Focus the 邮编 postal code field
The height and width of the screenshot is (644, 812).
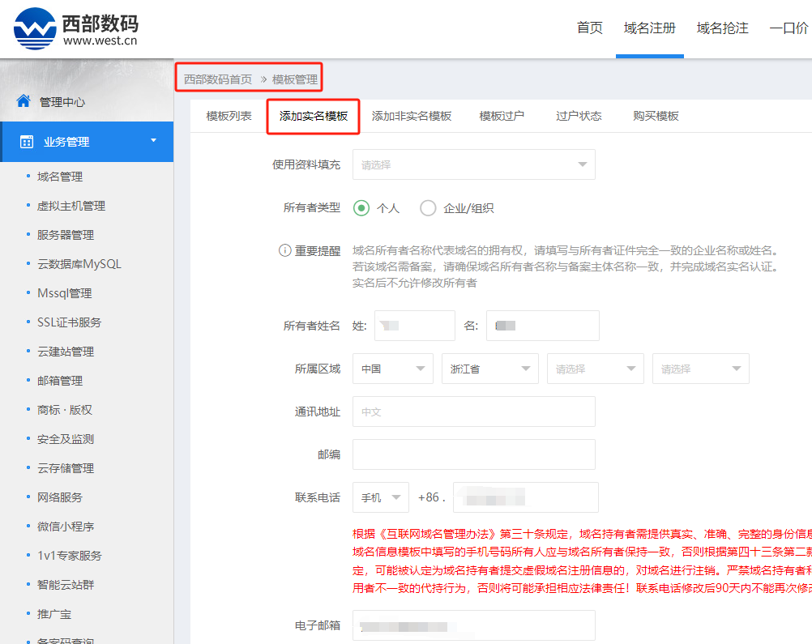(474, 454)
